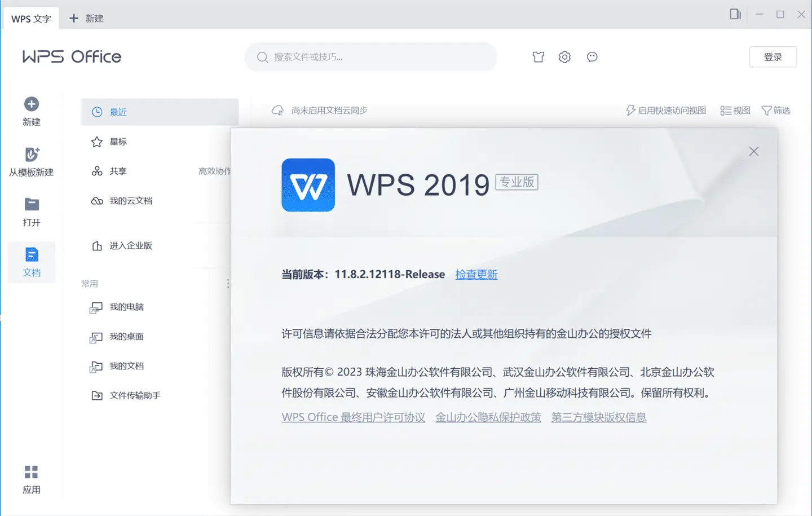Open WPS Office end user license agreement link
The height and width of the screenshot is (516, 812).
[353, 417]
